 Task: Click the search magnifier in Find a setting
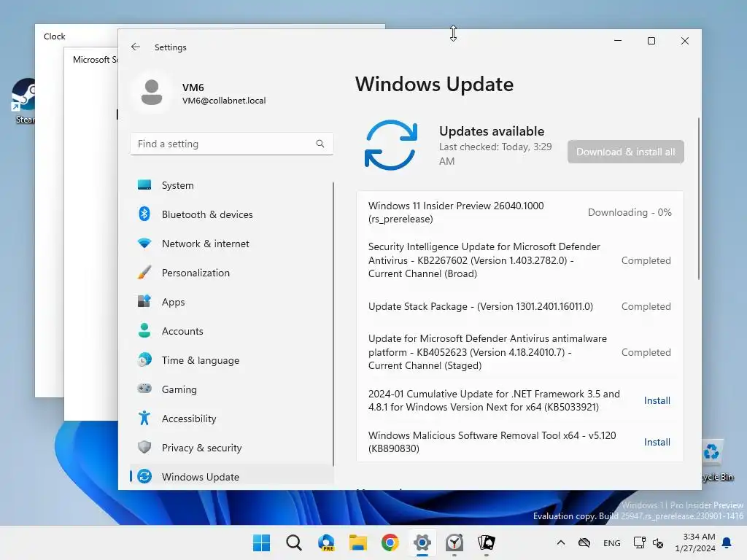[320, 144]
